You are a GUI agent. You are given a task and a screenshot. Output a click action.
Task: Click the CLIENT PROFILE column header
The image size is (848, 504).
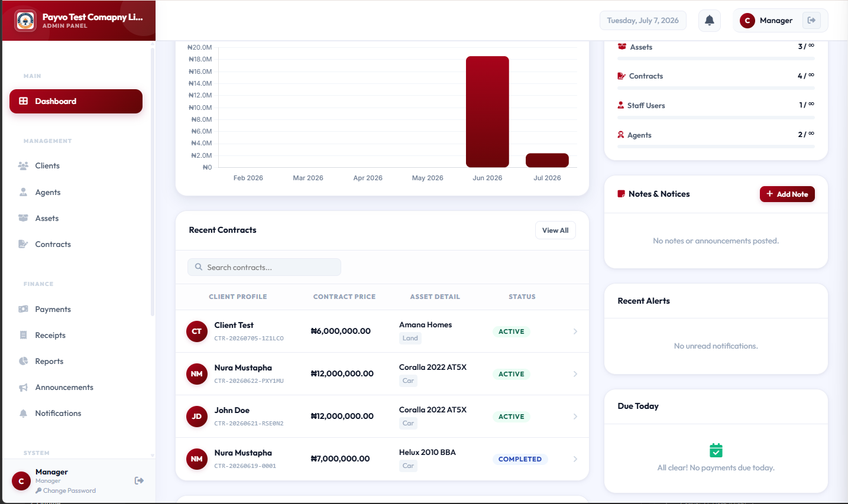(238, 297)
